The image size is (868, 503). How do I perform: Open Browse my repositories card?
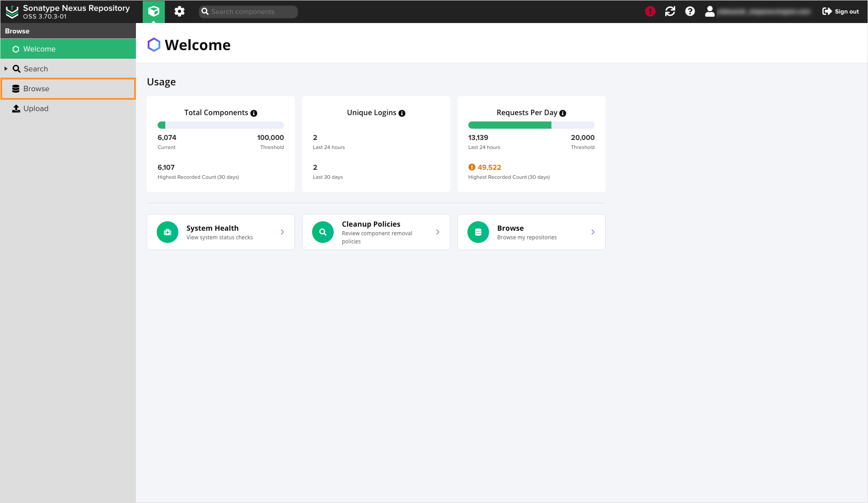coord(531,232)
